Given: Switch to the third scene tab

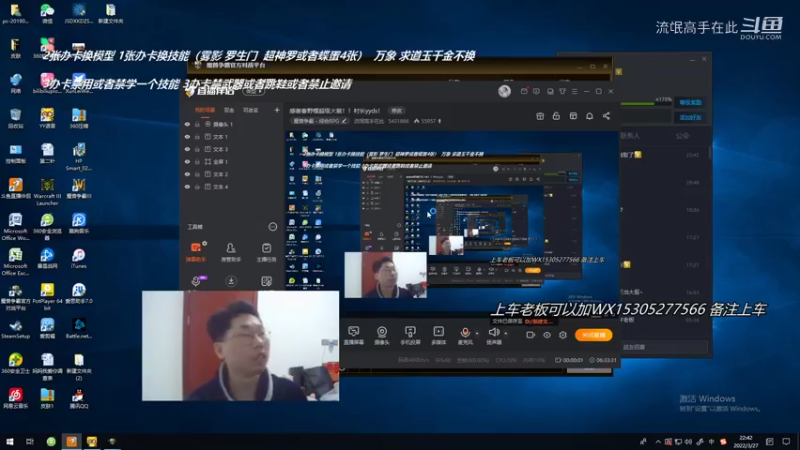Looking at the screenshot, I should click(x=250, y=110).
